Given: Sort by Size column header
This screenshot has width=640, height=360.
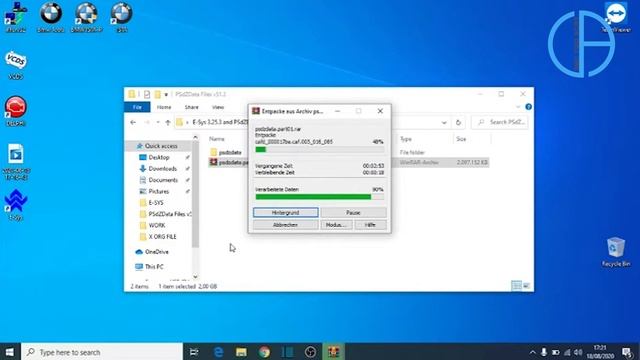Looking at the screenshot, I should click(x=461, y=139).
